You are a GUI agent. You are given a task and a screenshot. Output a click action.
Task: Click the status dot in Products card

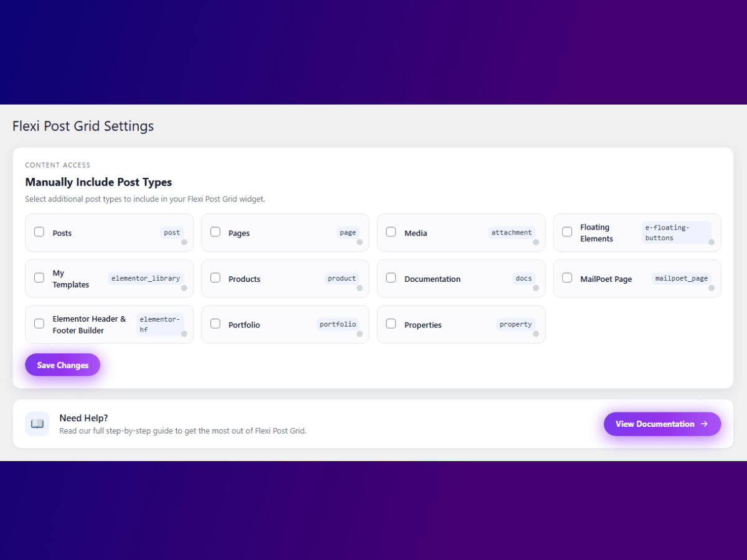click(x=360, y=288)
